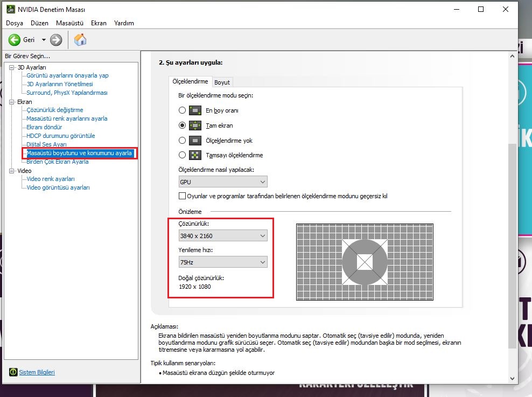Click the Ölçeklendirme yok mode icon
This screenshot has height=397, width=532.
coord(195,140)
